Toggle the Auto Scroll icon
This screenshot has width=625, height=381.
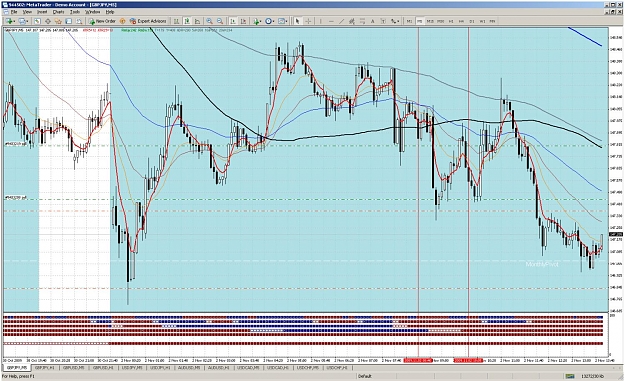tap(233, 21)
